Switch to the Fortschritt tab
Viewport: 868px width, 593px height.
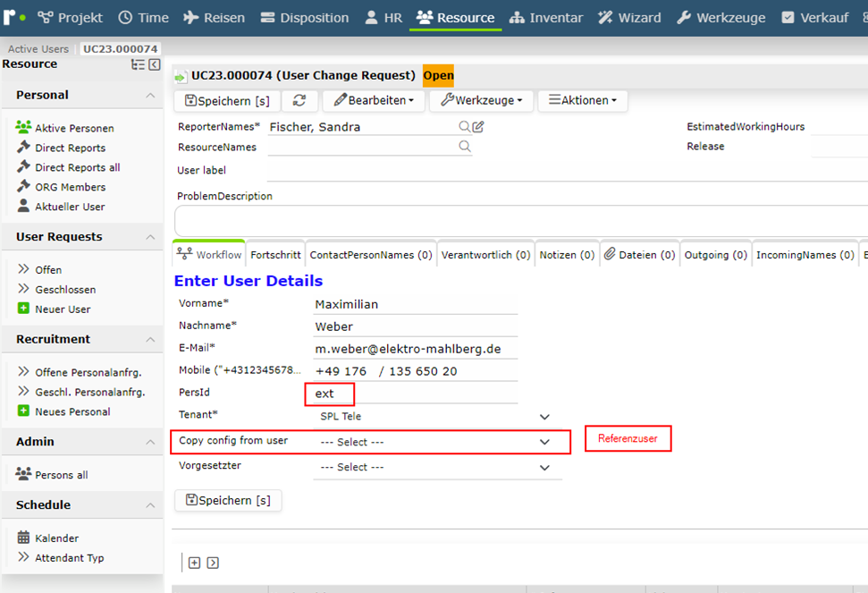tap(275, 255)
